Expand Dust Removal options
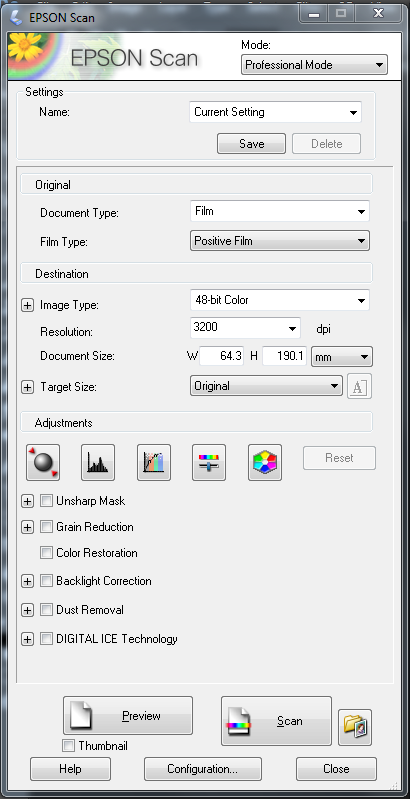The width and height of the screenshot is (410, 799). (x=27, y=609)
